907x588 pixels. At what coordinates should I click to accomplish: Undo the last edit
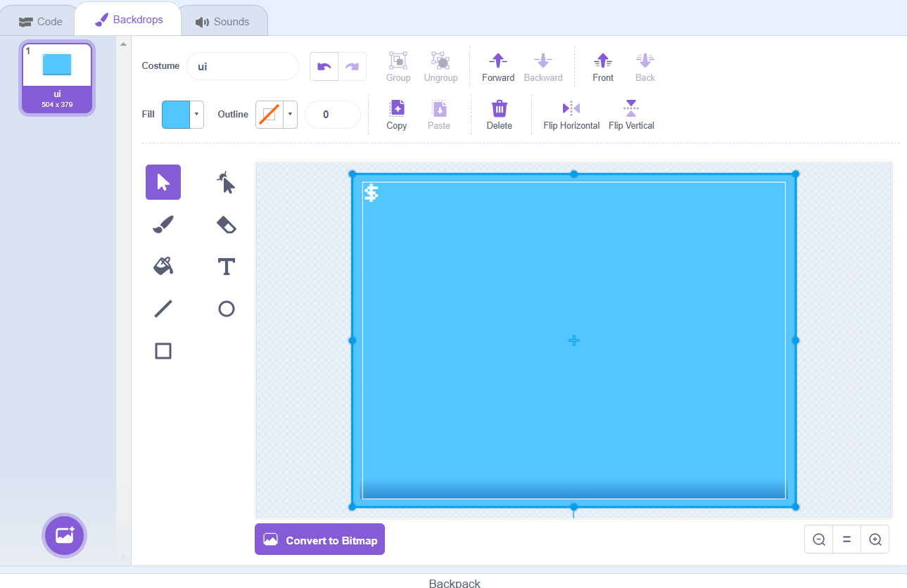click(324, 66)
